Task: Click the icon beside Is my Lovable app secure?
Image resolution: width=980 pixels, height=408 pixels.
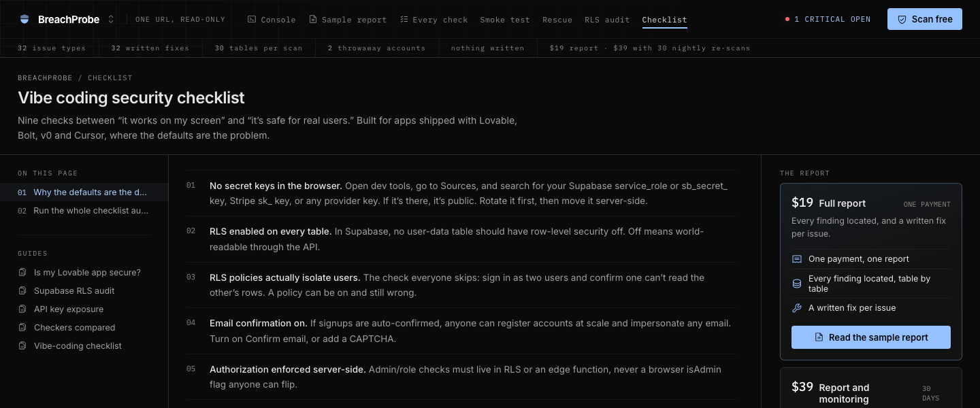Action: click(x=22, y=273)
